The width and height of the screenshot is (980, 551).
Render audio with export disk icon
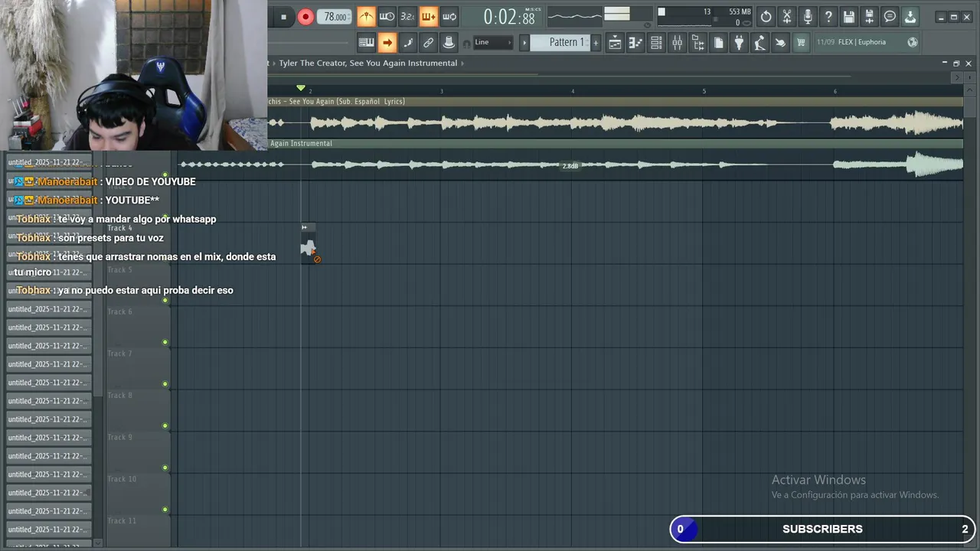(x=869, y=17)
